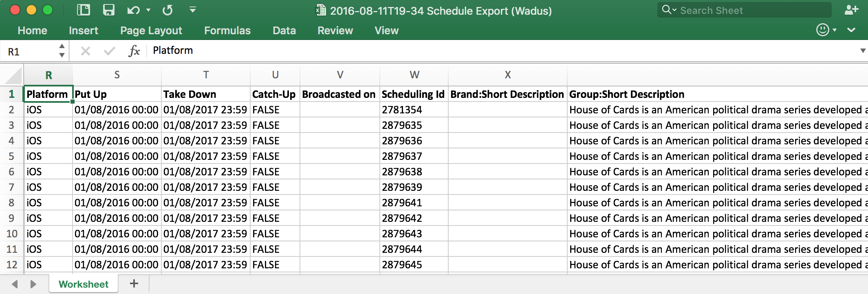Click the Redo icon
Viewport: 868px width, 294px height.
click(x=167, y=10)
